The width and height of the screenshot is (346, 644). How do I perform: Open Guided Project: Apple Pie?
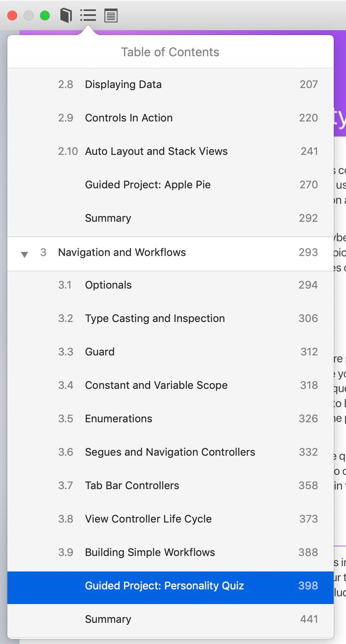pos(171,185)
